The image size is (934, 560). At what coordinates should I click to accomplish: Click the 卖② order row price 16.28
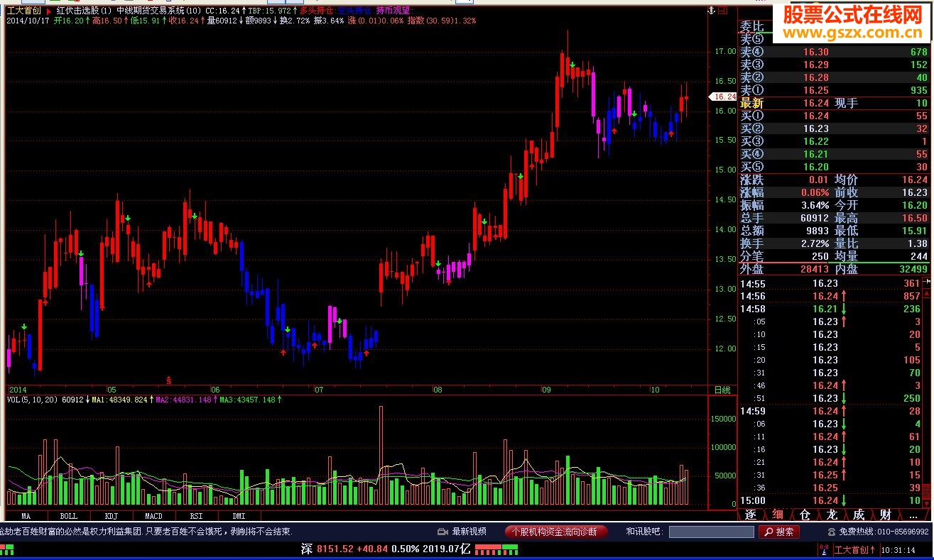point(815,77)
